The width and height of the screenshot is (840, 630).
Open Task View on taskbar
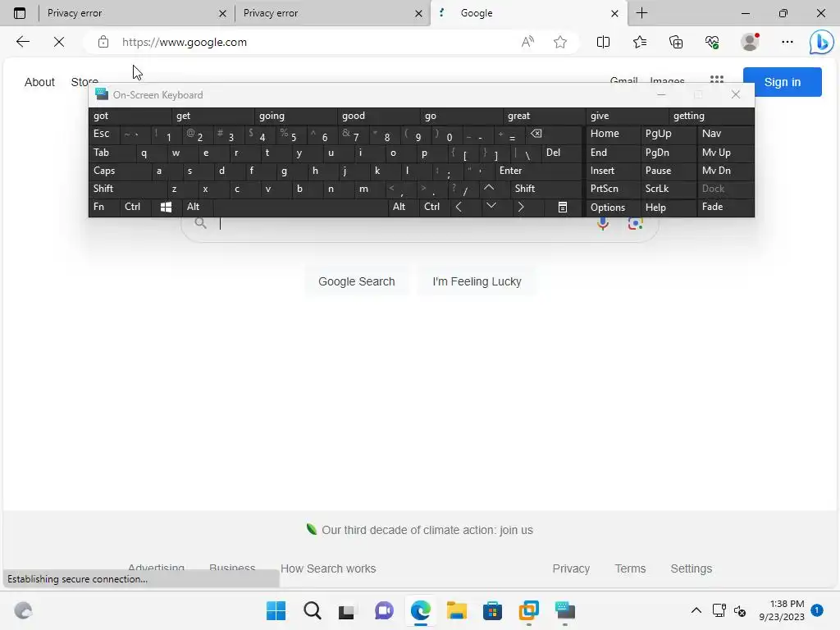click(346, 611)
